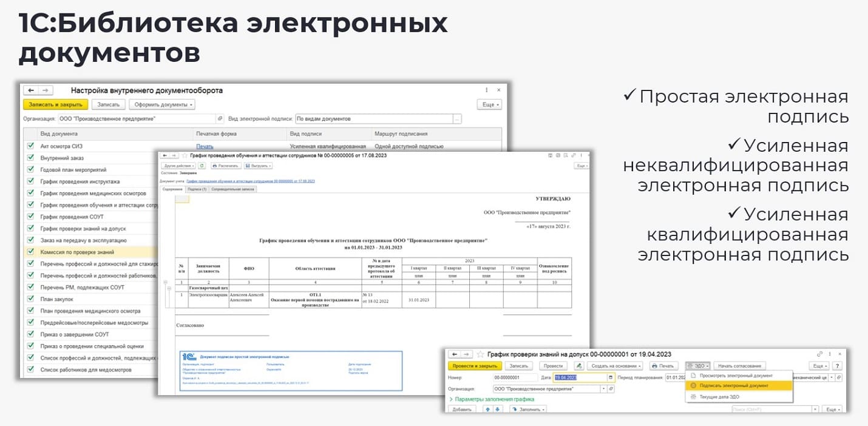The image size is (868, 426).
Task: Click the move row down arrow next to Добавить
Action: pos(498,410)
